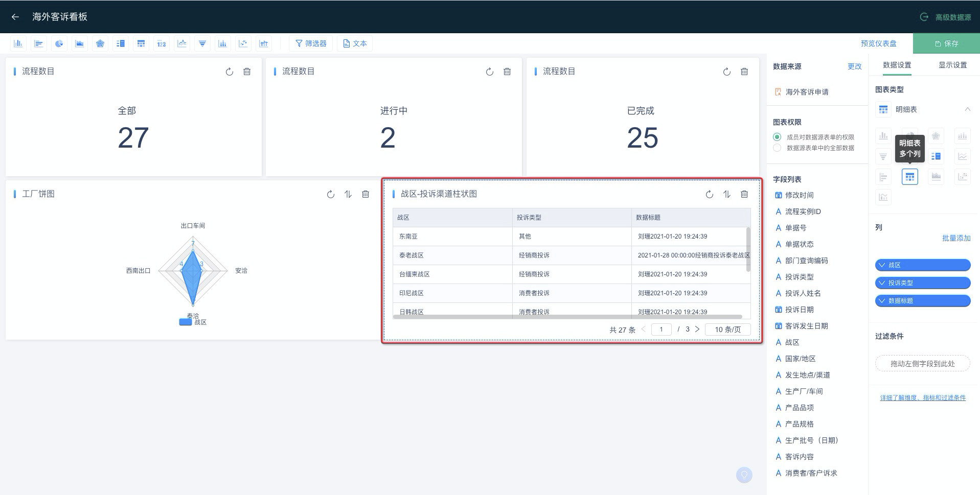Add a horizontal bar chart from top toolbar
Image resolution: width=980 pixels, height=495 pixels.
point(39,43)
